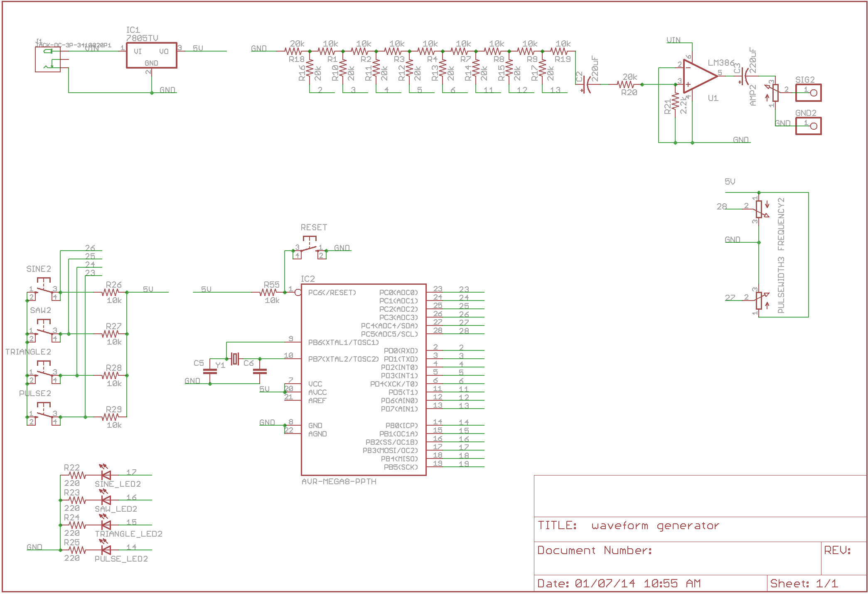The image size is (868, 594).
Task: Click the DC power jack J1 symbol
Action: [48, 59]
